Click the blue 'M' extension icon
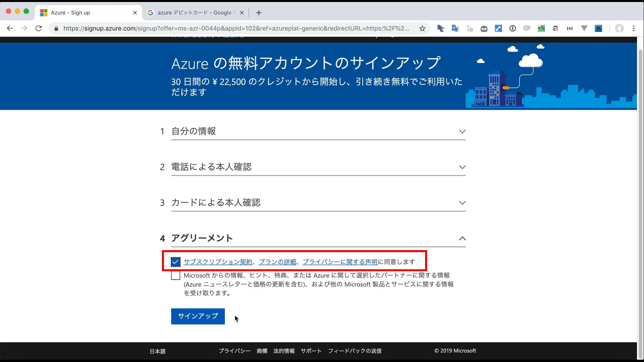644x362 pixels. pyautogui.click(x=598, y=28)
